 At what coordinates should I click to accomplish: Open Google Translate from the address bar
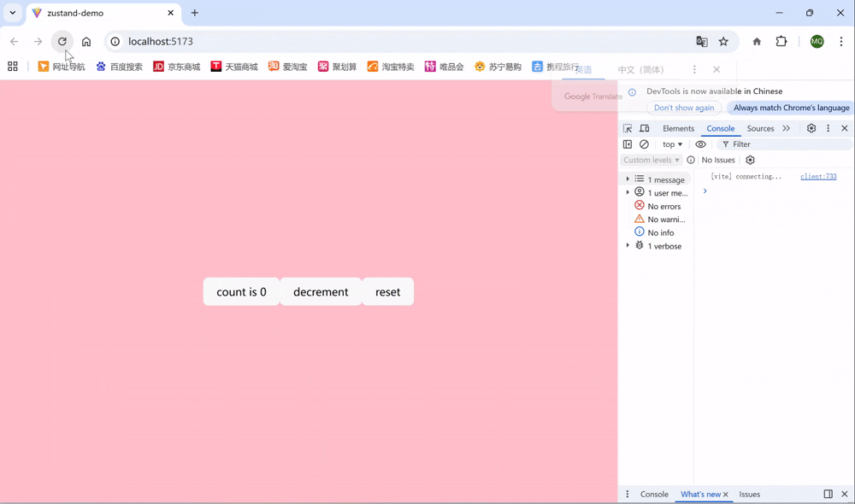[x=702, y=41]
